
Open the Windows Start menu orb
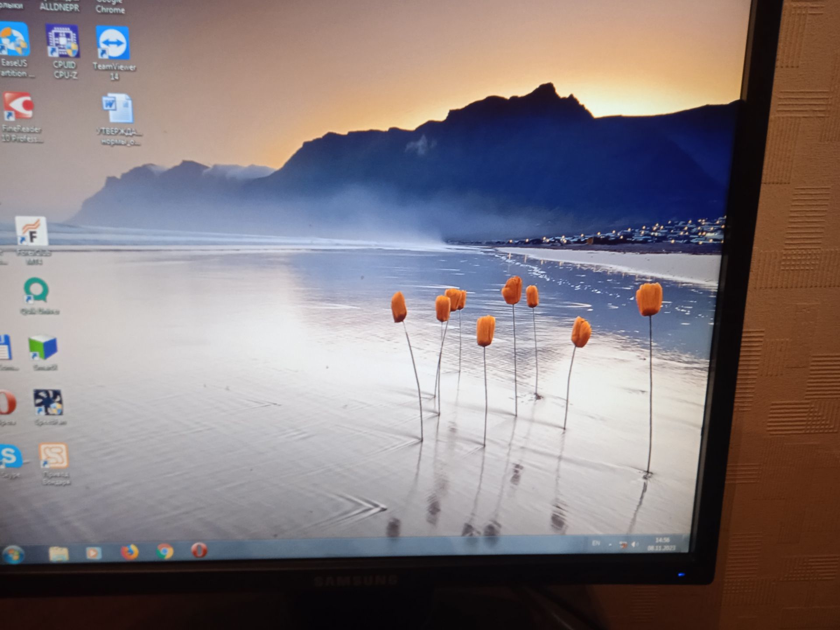13,554
